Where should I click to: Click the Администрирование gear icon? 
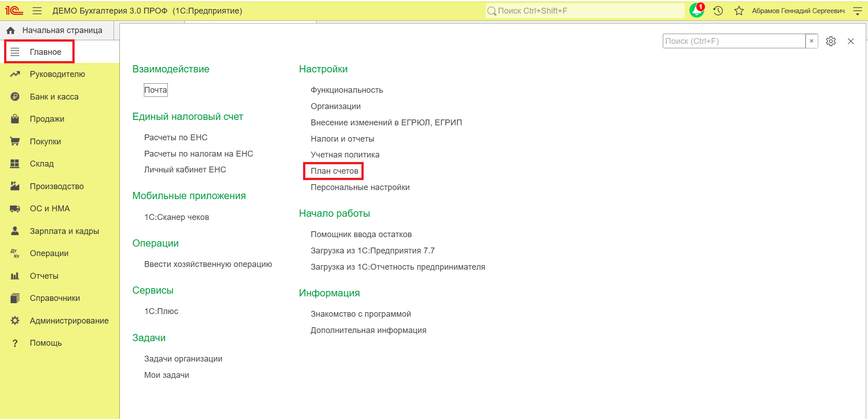15,320
